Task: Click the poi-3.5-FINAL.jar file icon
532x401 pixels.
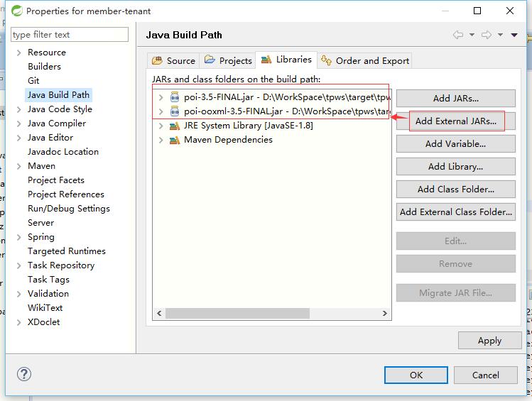Action: tap(175, 97)
